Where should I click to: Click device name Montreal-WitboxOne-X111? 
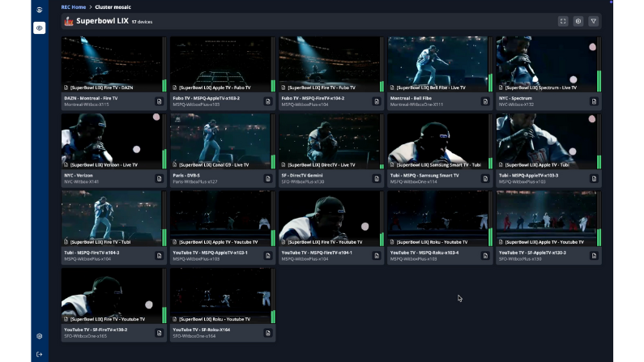pyautogui.click(x=416, y=104)
